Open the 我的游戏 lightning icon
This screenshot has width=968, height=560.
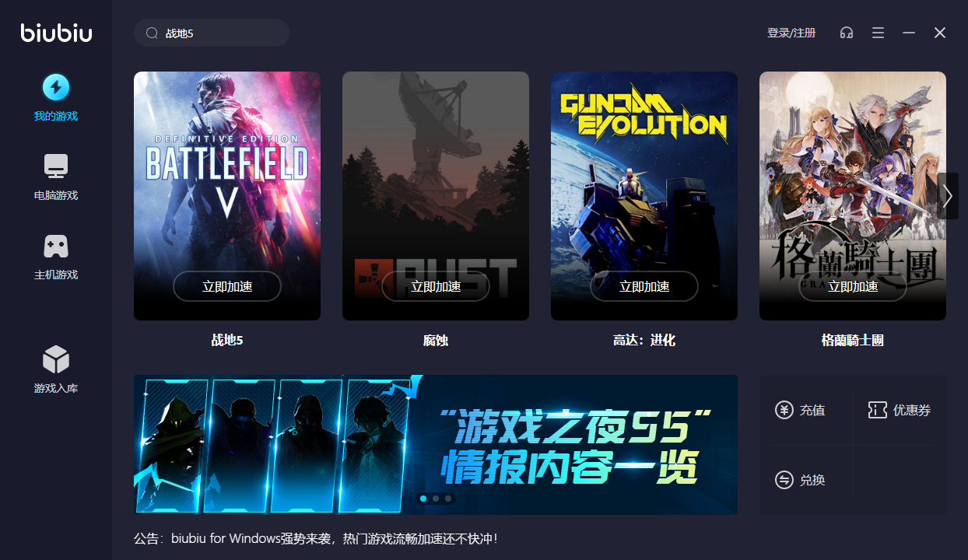pos(56,87)
